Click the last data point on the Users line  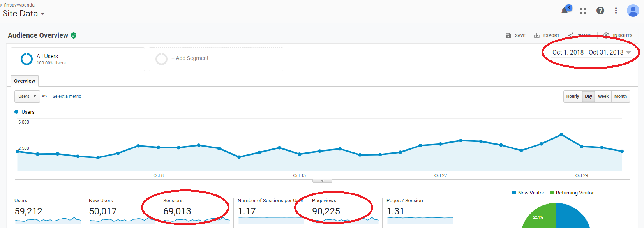pos(622,151)
